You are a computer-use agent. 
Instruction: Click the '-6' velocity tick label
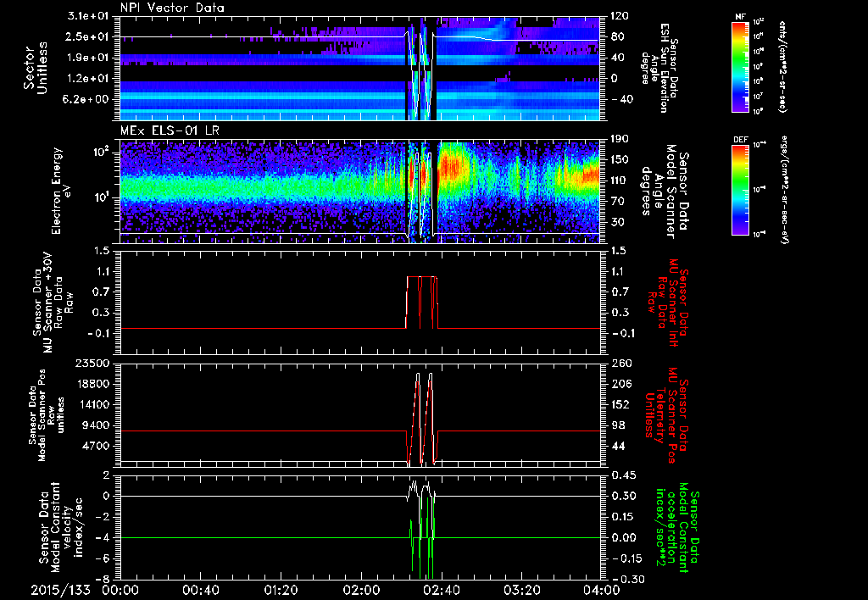(x=104, y=558)
